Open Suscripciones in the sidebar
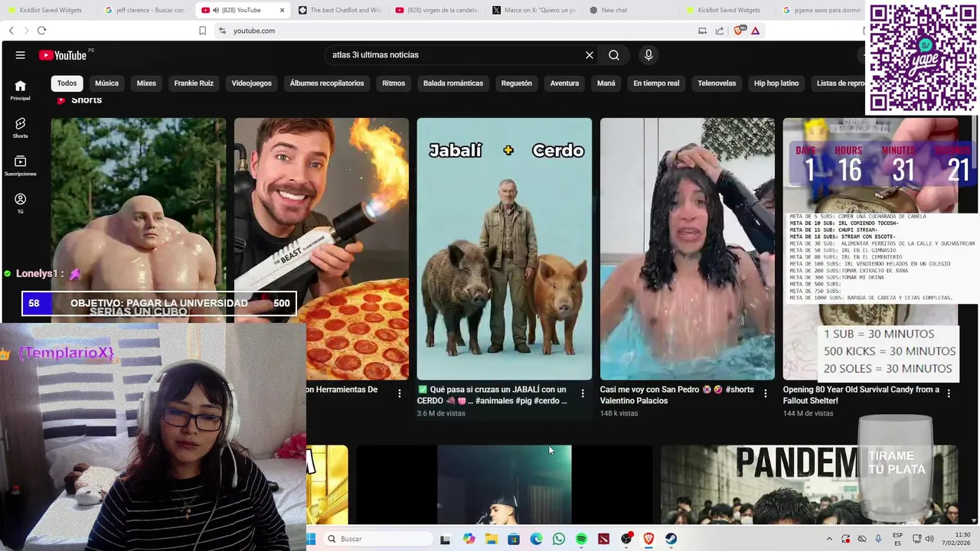 [21, 165]
